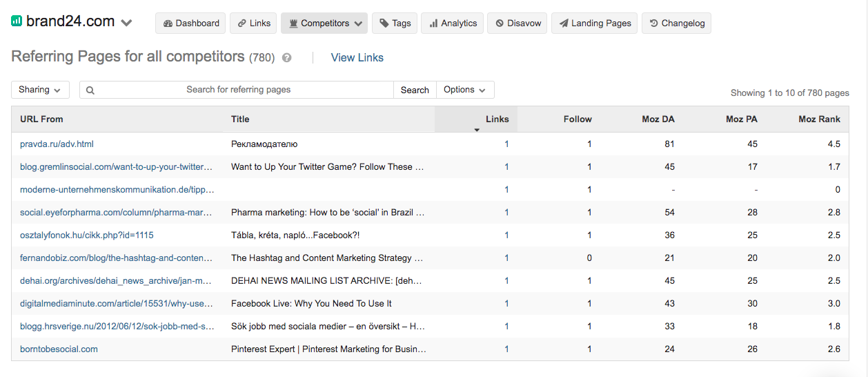Click the help question mark icon
This screenshot has height=377, width=868.
[287, 58]
